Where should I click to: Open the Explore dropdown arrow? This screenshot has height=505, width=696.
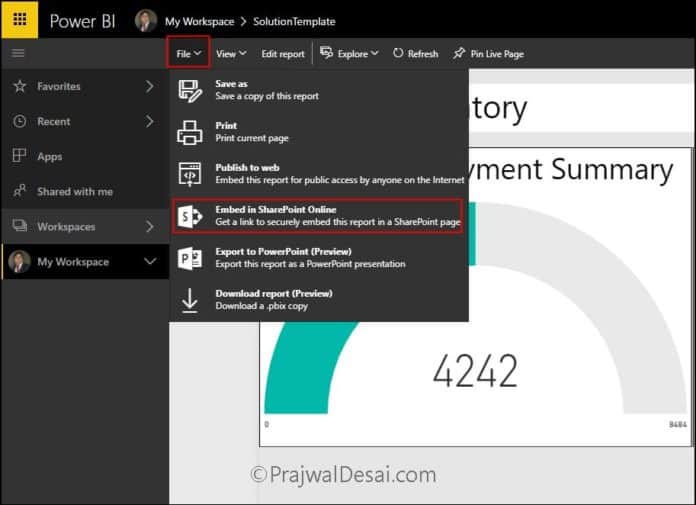(x=375, y=53)
